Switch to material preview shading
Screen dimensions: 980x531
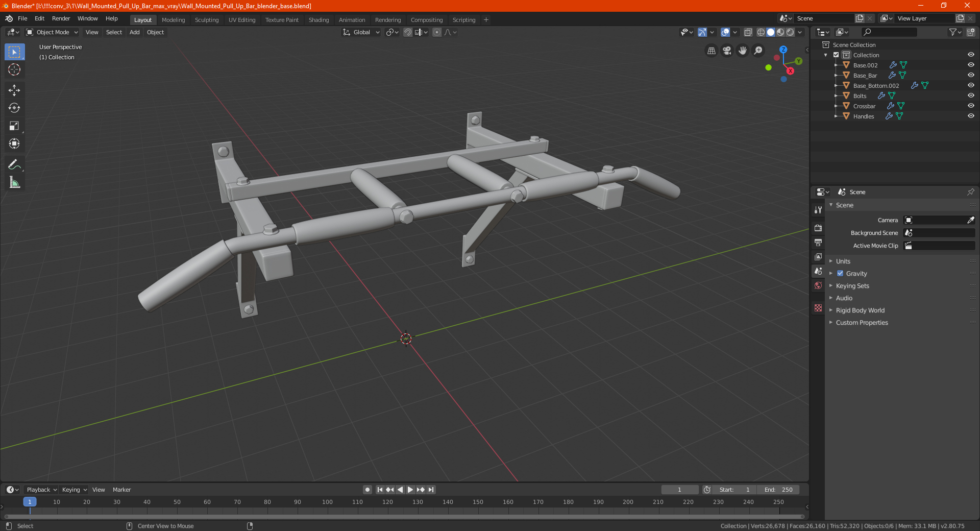[780, 32]
